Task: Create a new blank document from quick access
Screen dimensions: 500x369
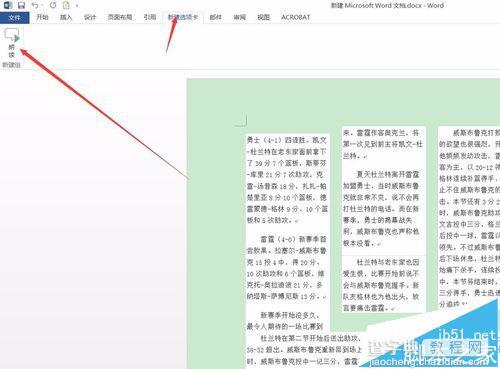Action: pos(67,5)
